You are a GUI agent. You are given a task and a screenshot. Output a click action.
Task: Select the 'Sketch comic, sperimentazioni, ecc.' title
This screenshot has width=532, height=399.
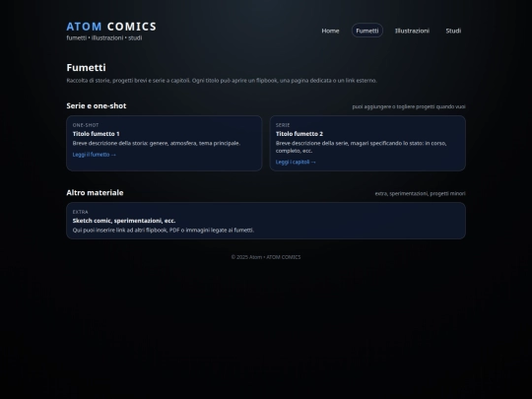124,221
